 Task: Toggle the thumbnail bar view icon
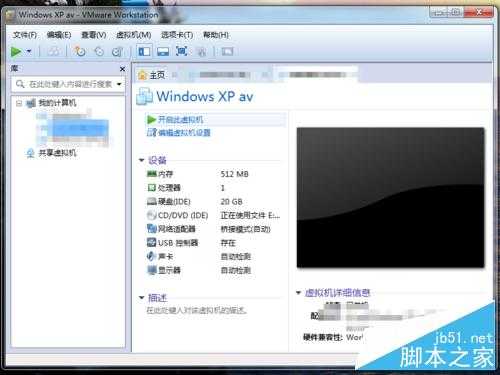pos(163,51)
